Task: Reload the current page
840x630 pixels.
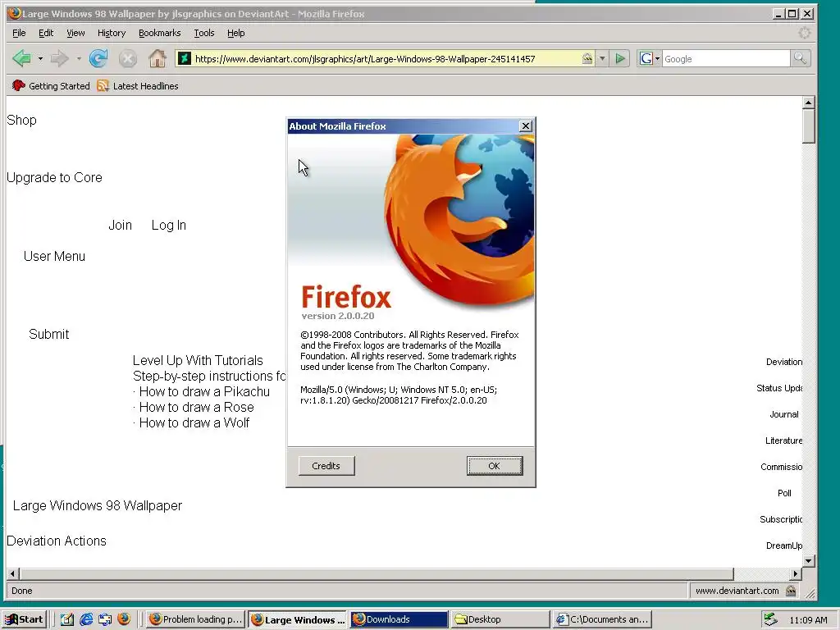Action: tap(98, 58)
